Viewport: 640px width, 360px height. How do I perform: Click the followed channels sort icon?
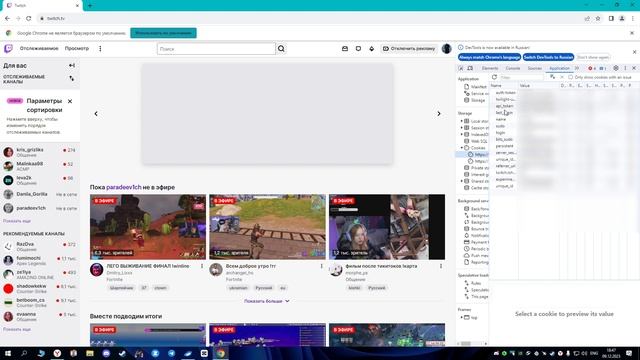pyautogui.click(x=72, y=78)
